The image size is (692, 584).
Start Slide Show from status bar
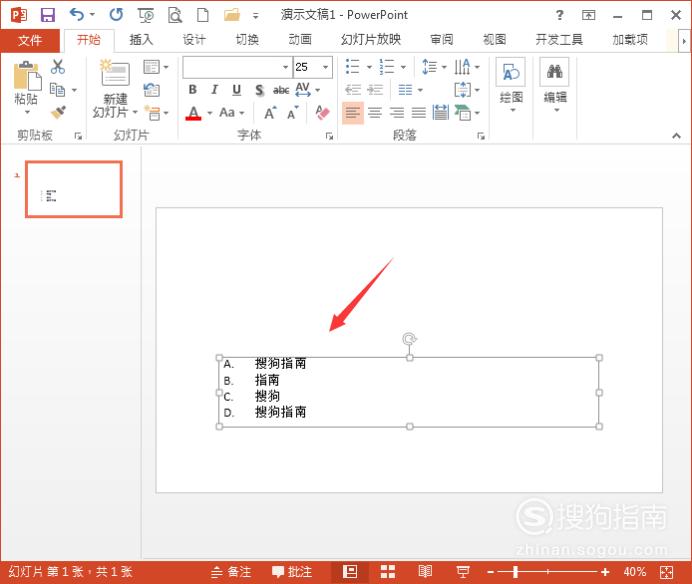(x=463, y=572)
